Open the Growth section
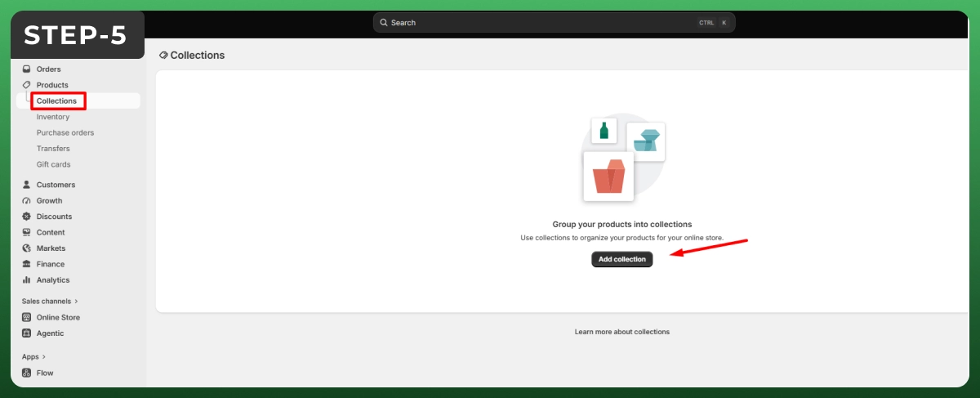The height and width of the screenshot is (398, 980). click(x=49, y=201)
